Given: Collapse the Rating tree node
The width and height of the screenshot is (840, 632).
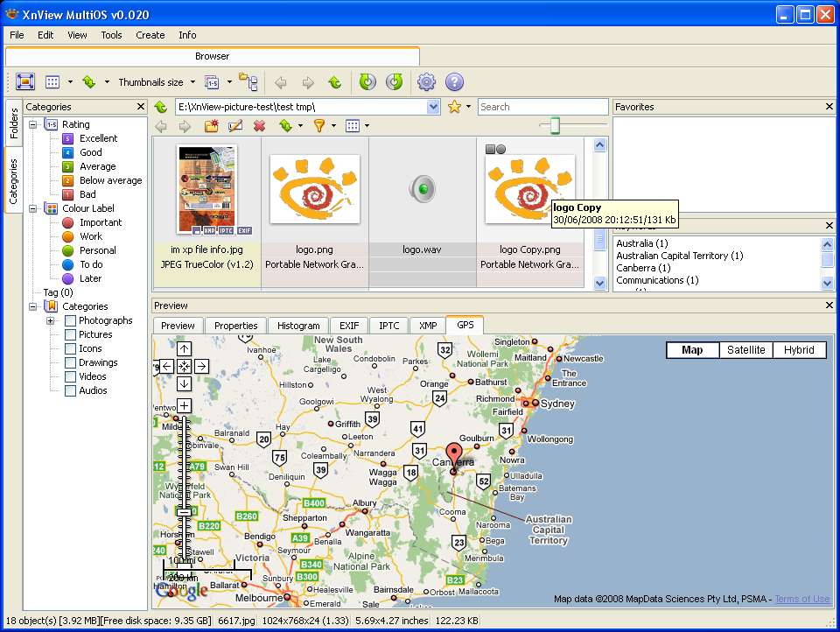Looking at the screenshot, I should coord(33,124).
